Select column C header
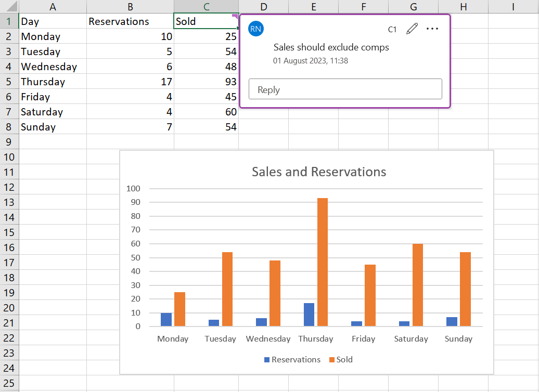Image resolution: width=539 pixels, height=392 pixels. [x=206, y=7]
